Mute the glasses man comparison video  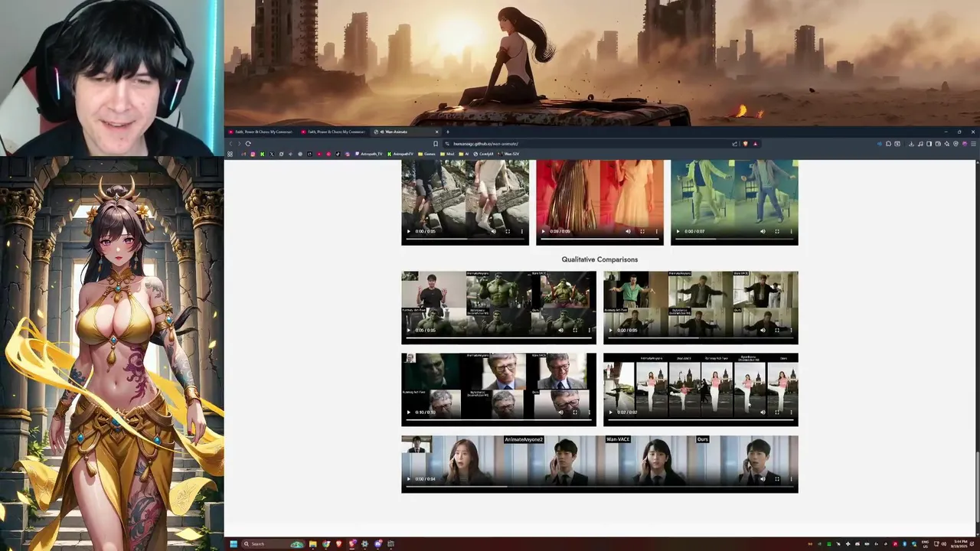click(560, 412)
